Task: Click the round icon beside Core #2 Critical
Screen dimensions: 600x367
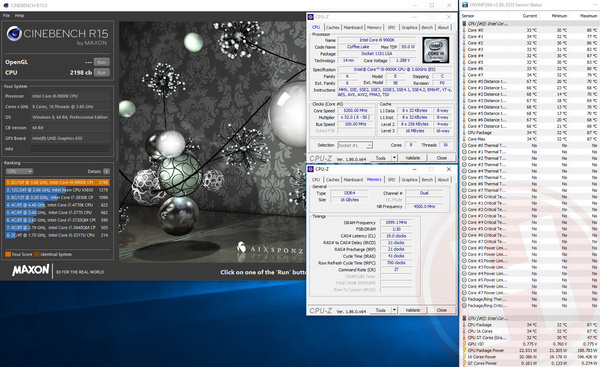Action: pyautogui.click(x=465, y=210)
